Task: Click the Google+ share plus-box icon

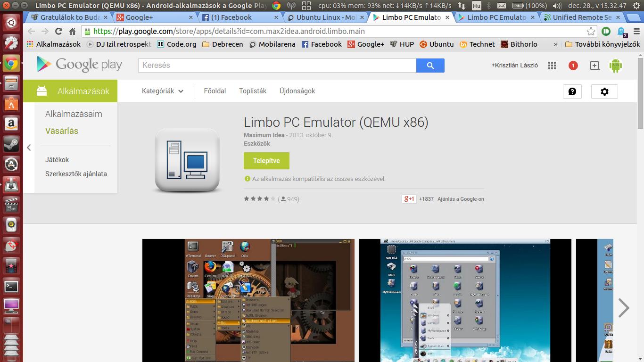Action: click(x=594, y=66)
